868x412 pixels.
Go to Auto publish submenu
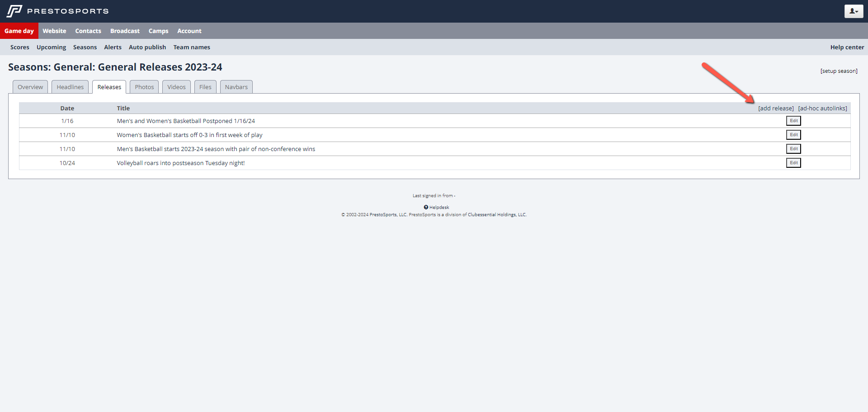tap(147, 47)
